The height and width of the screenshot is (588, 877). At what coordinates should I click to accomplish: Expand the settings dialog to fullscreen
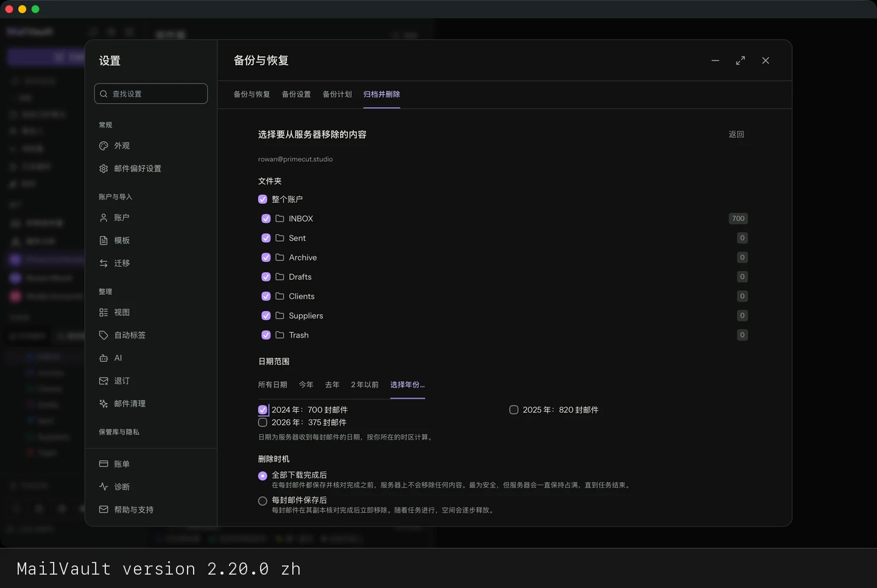(741, 61)
